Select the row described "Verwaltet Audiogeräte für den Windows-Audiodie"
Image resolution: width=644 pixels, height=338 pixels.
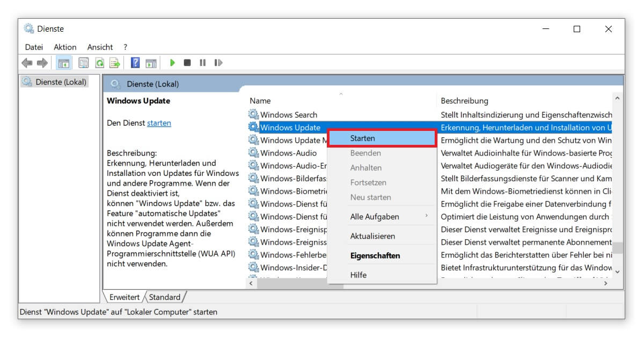point(430,165)
